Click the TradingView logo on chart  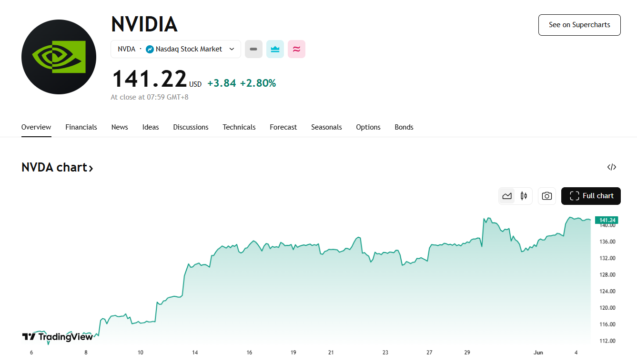pyautogui.click(x=58, y=337)
